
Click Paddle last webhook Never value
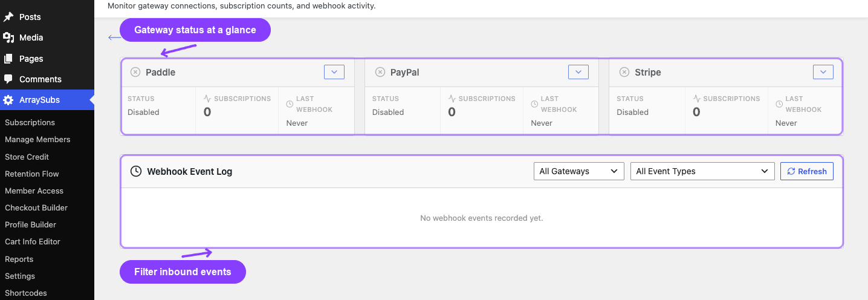point(297,123)
